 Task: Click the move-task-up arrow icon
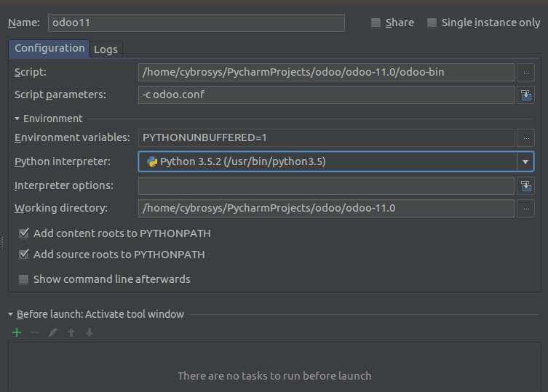point(71,332)
